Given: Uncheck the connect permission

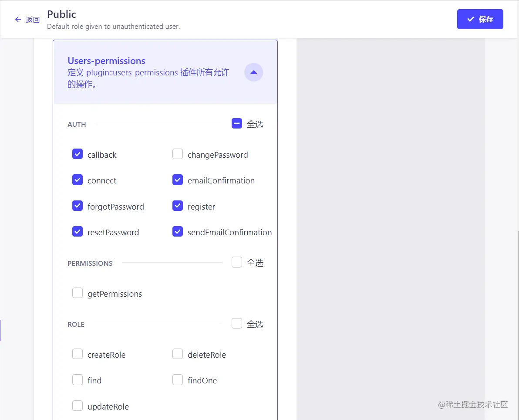Looking at the screenshot, I should 78,180.
